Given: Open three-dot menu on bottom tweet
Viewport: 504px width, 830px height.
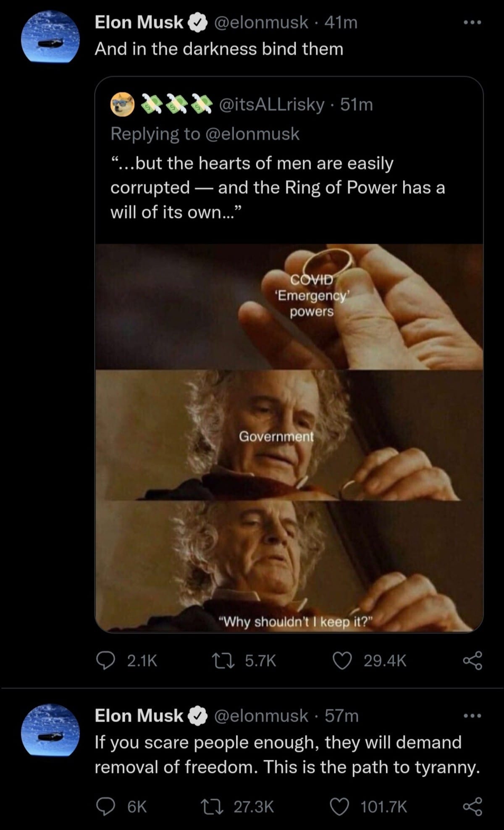Looking at the screenshot, I should [x=472, y=715].
